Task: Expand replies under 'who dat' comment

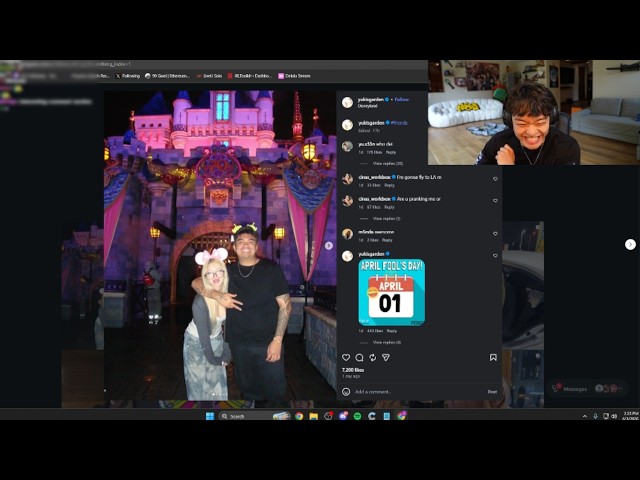Action: (388, 163)
